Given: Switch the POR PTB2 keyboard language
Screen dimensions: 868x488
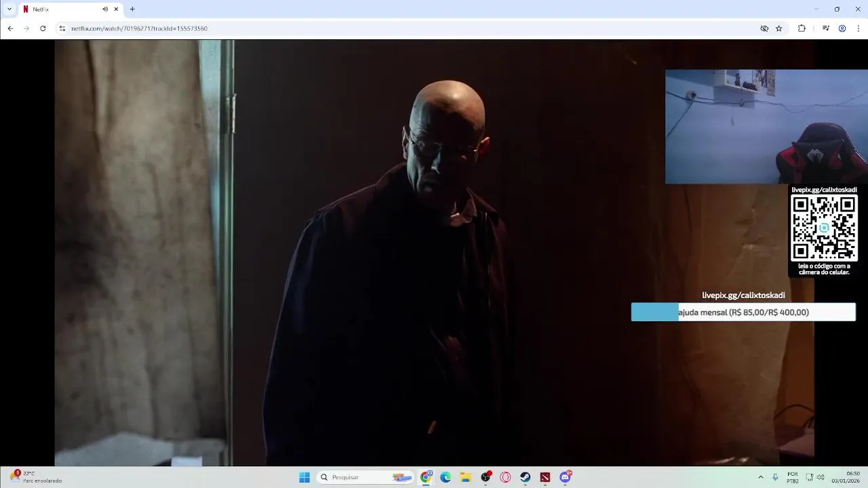Looking at the screenshot, I should (793, 477).
